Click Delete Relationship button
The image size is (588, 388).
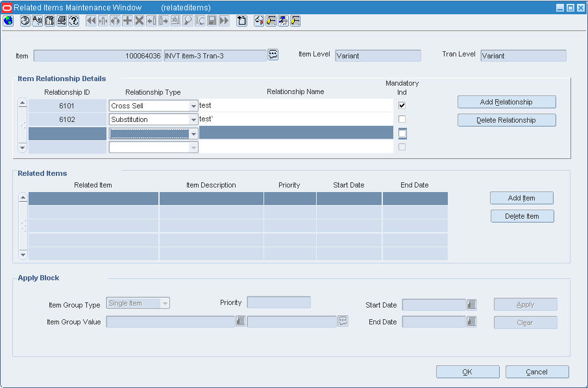coord(507,120)
